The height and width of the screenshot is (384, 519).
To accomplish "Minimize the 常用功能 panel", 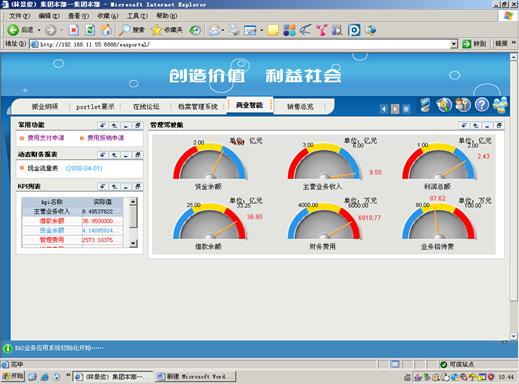I will (126, 125).
